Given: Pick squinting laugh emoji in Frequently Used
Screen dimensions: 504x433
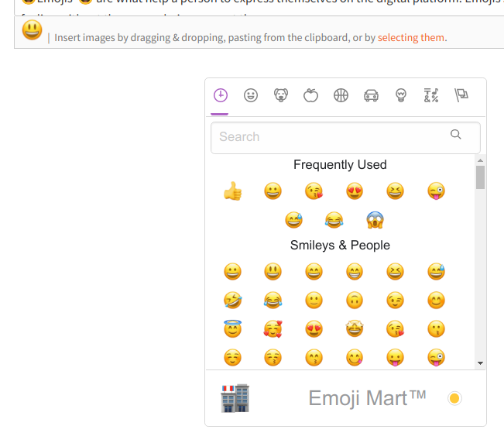Looking at the screenshot, I should point(395,191).
